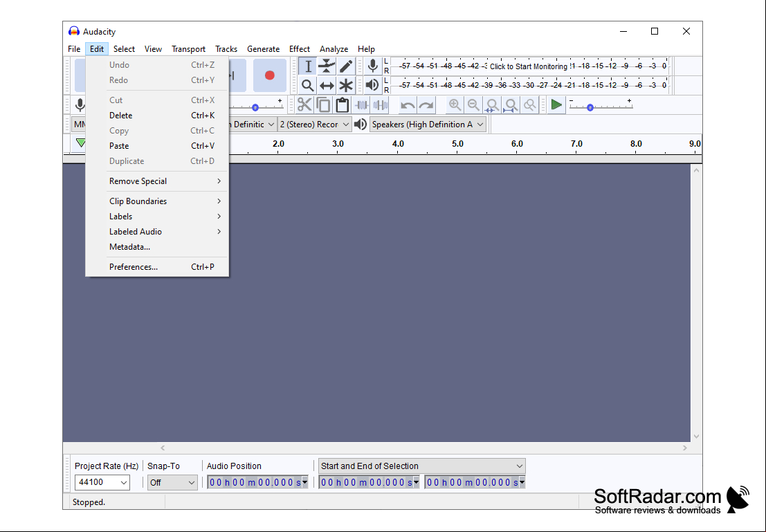The width and height of the screenshot is (766, 532).
Task: Click the speaker icon beside playback device
Action: click(361, 125)
